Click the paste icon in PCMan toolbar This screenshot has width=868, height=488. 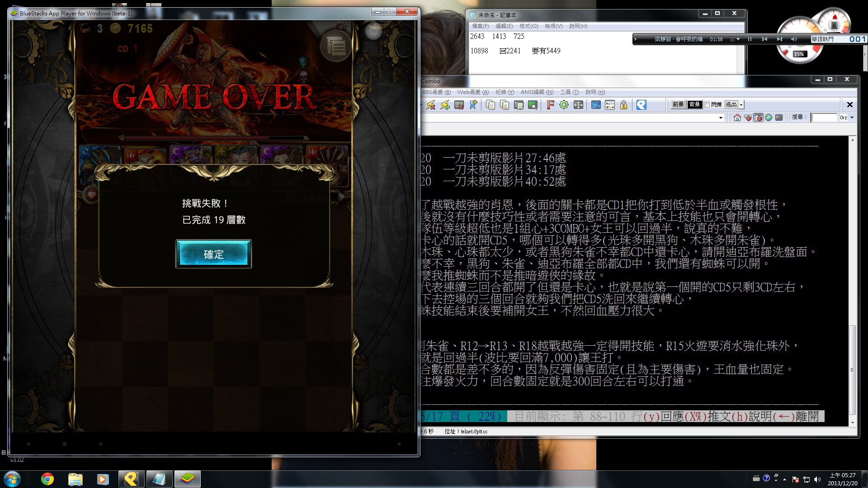(519, 105)
